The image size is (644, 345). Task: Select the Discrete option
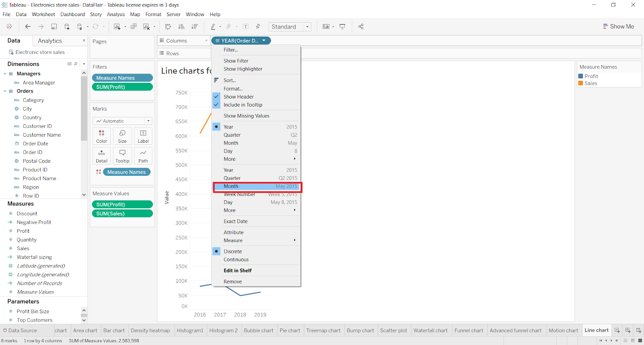[x=256, y=251]
